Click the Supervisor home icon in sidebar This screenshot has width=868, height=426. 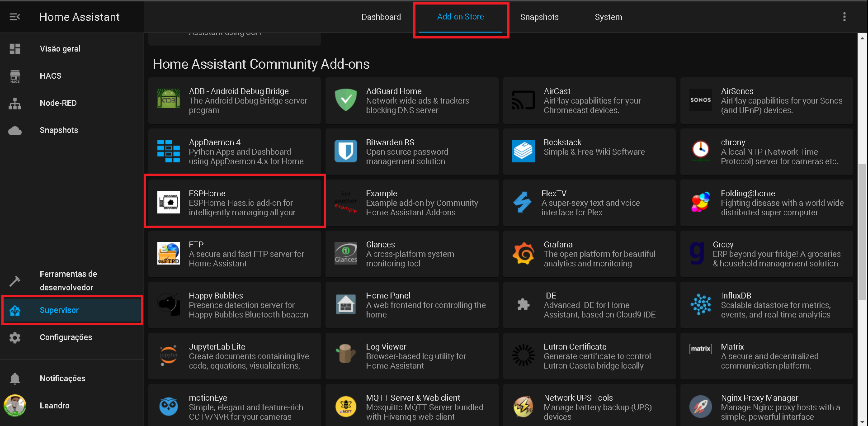[15, 310]
